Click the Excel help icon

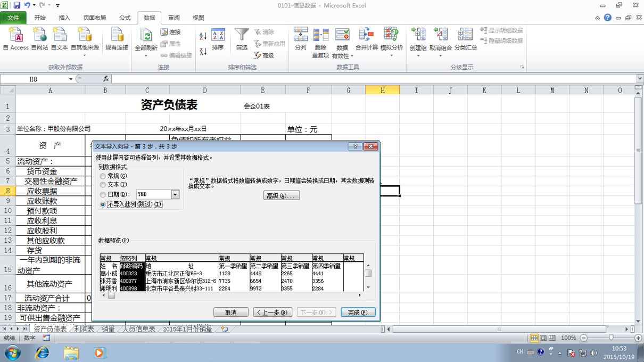[x=607, y=18]
